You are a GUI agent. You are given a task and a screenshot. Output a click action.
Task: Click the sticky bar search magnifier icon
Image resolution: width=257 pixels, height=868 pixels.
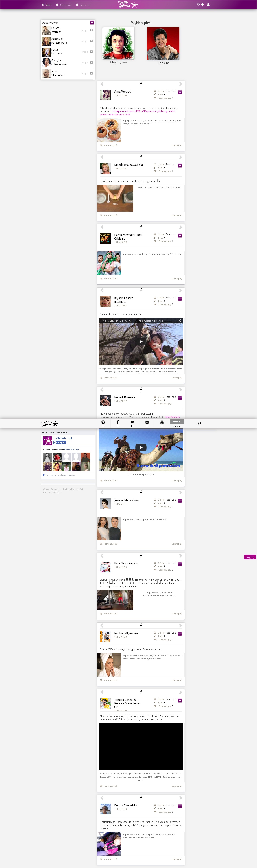[x=199, y=424]
